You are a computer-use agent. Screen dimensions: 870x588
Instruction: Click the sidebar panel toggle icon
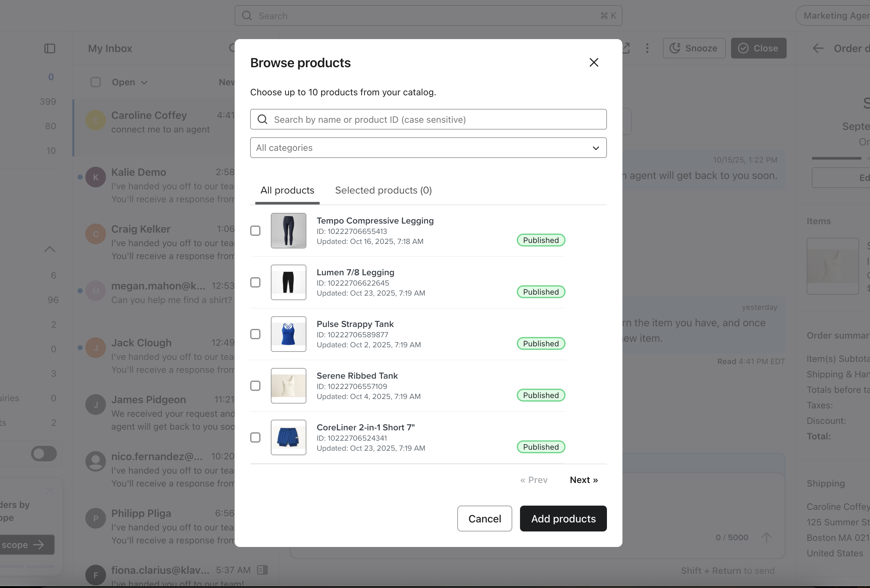click(x=50, y=49)
